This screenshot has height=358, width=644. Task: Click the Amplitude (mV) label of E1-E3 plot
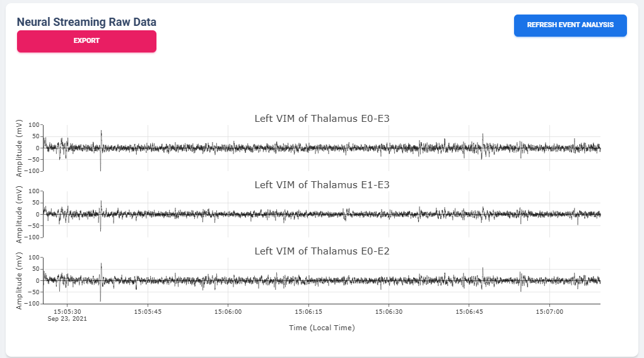(x=20, y=214)
